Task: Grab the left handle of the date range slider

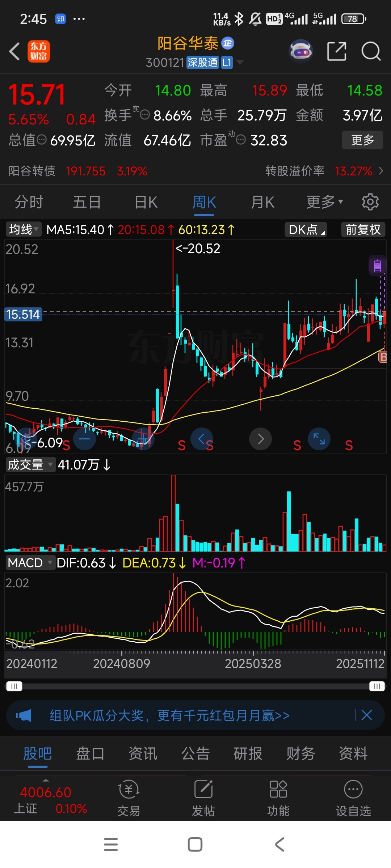Action: click(x=14, y=686)
